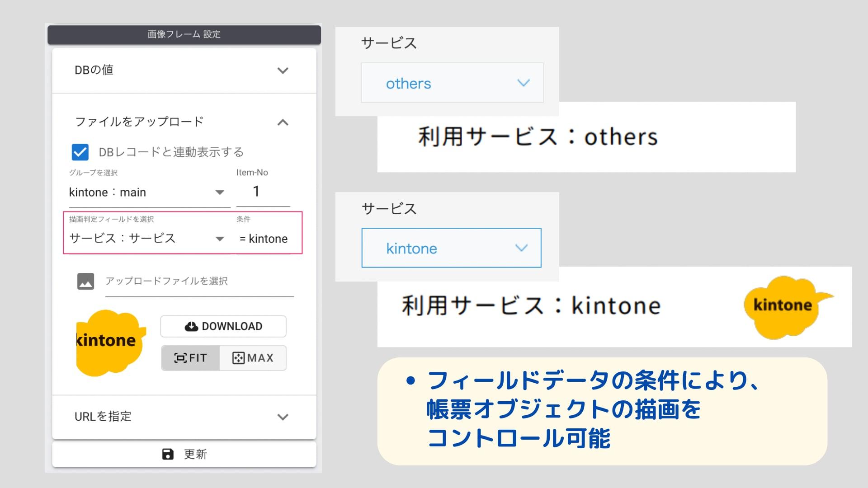Click the DOWNLOAD button

point(223,326)
